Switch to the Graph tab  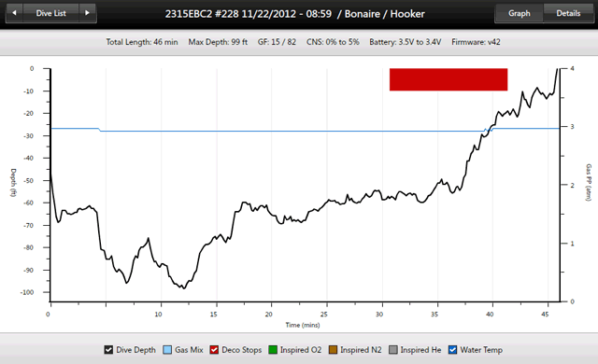point(520,13)
